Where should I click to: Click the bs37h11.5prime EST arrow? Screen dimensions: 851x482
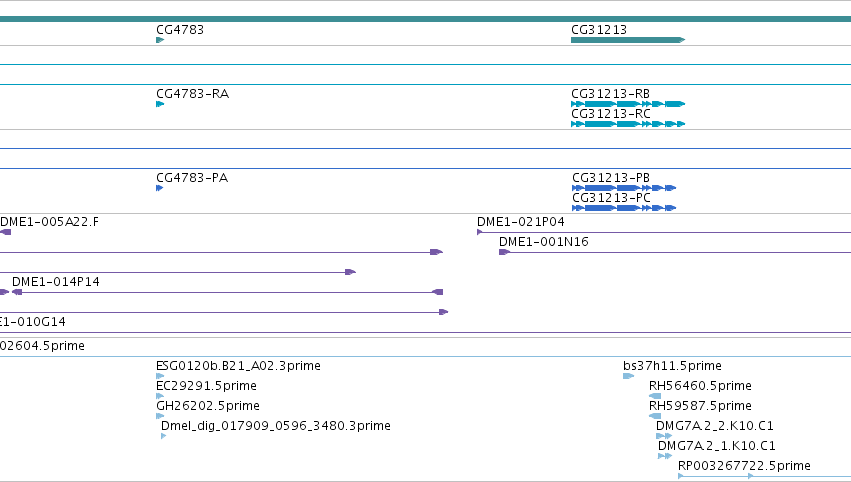pyautogui.click(x=628, y=376)
